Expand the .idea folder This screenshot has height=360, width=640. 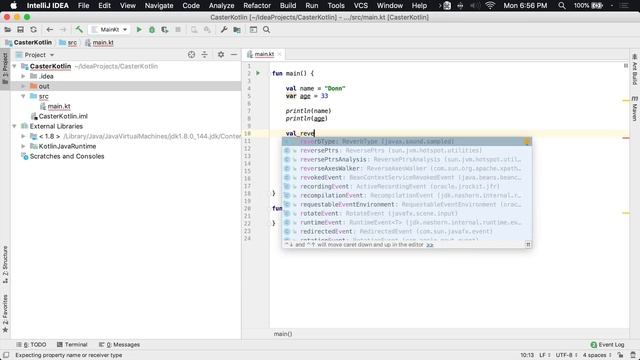tap(23, 76)
